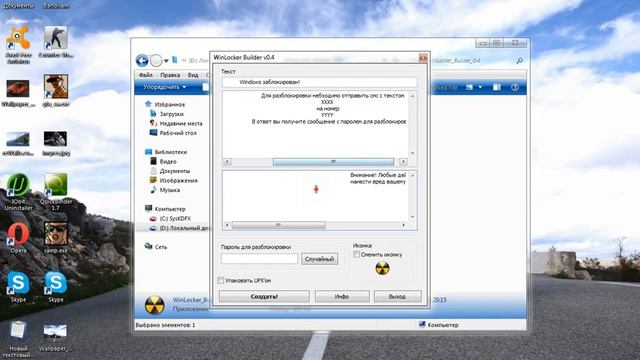Open the Изображения library
This screenshot has height=360, width=640.
coord(174,180)
